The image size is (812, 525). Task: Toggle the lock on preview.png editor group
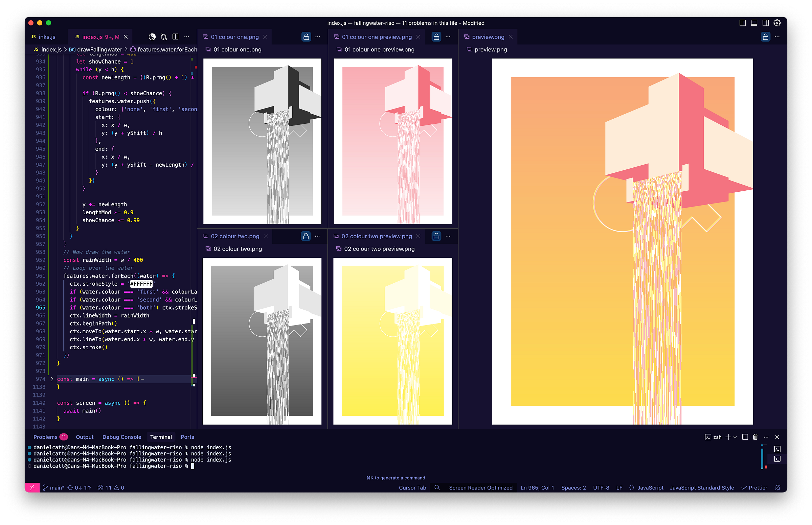click(x=765, y=37)
